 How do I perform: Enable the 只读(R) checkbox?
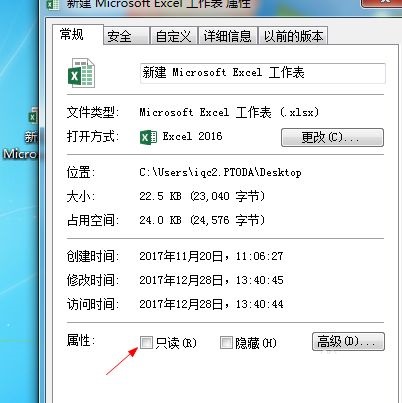click(146, 342)
